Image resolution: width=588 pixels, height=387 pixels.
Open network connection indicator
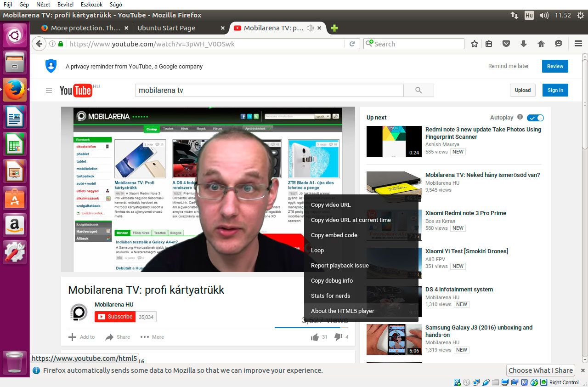tap(514, 15)
